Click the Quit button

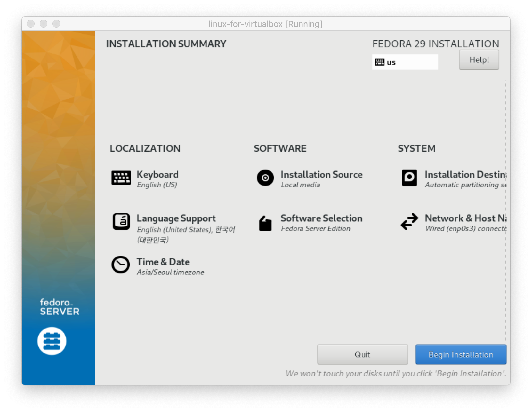363,354
